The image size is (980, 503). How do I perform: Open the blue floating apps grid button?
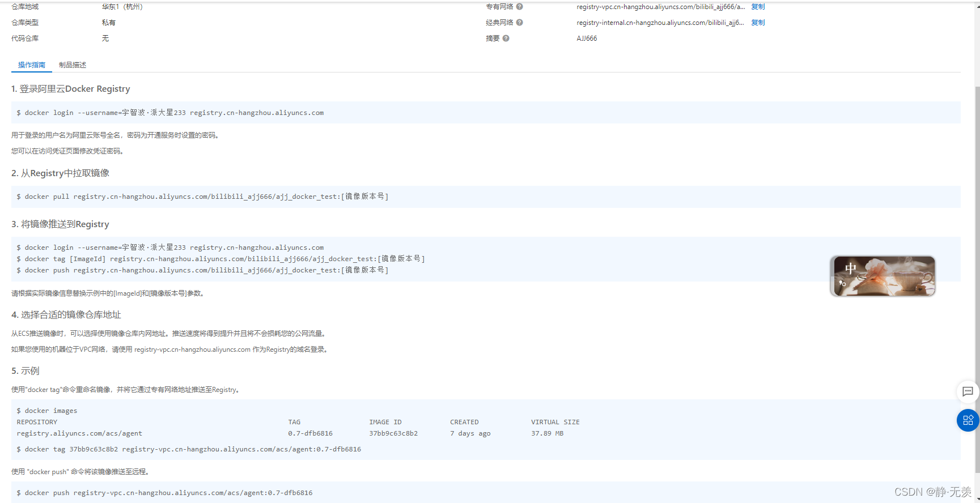[x=968, y=420]
